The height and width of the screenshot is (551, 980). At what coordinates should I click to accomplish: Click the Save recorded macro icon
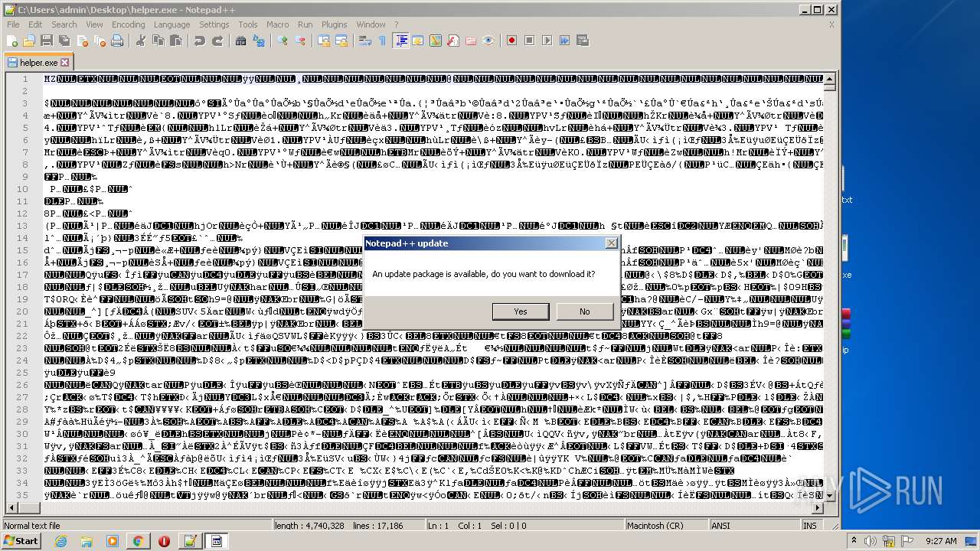click(583, 41)
